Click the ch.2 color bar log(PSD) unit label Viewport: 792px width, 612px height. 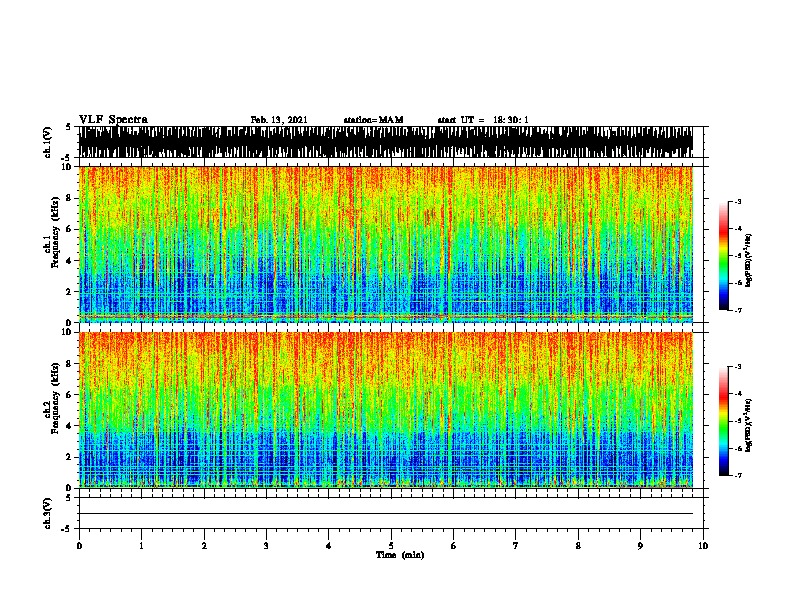coord(749,426)
